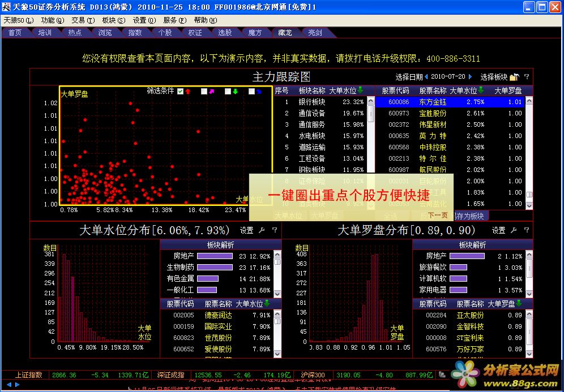Click the 下一页 button
This screenshot has height=392, width=564.
click(437, 215)
